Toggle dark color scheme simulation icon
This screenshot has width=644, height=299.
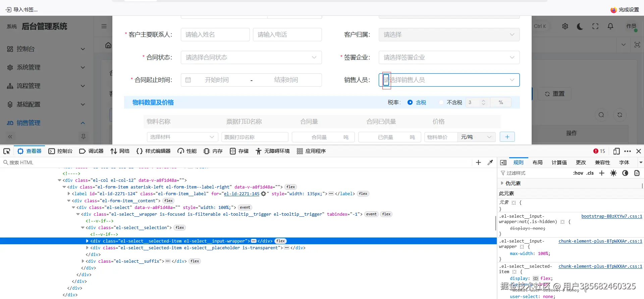tap(625, 173)
